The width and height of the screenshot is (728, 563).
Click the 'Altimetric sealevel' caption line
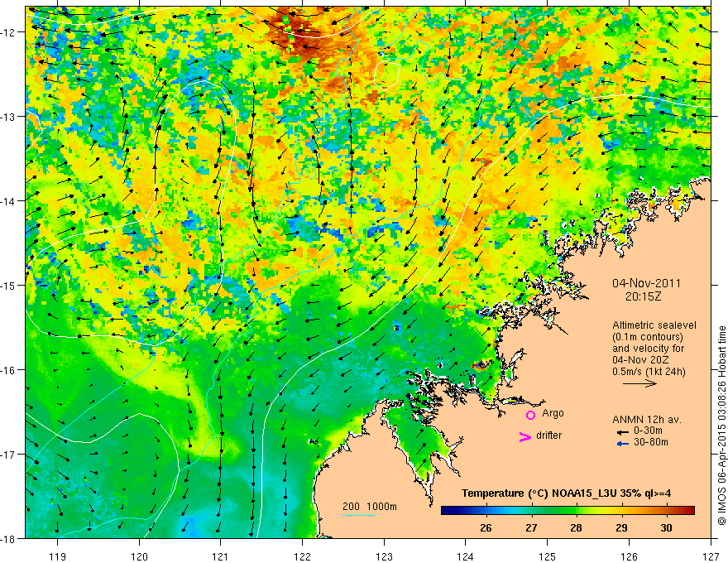coord(654,325)
